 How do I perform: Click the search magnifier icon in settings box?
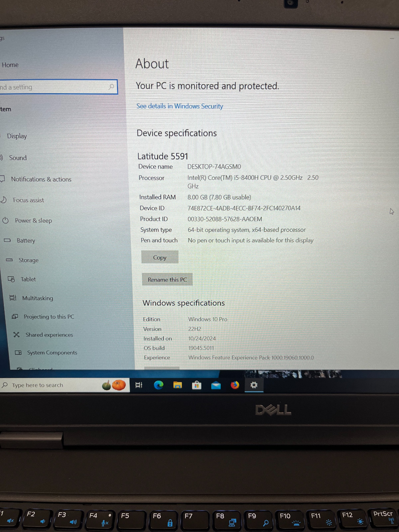(111, 87)
